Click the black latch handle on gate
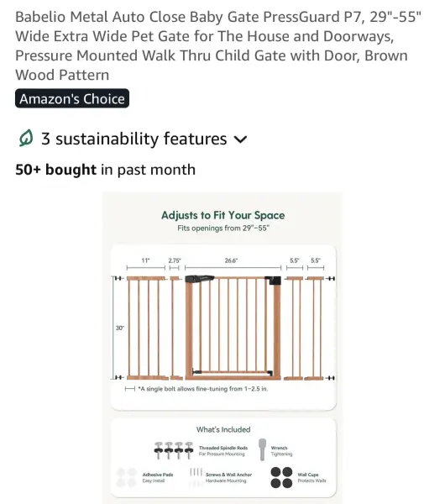 click(199, 278)
